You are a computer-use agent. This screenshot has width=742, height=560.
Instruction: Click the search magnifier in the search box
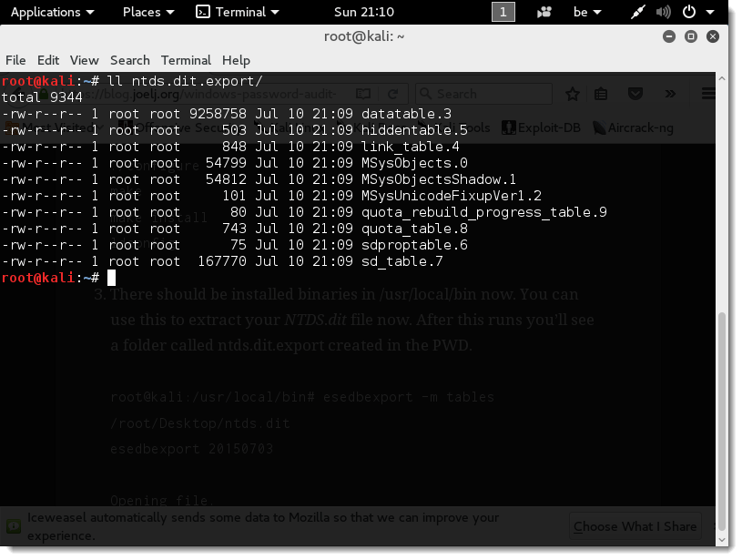[x=426, y=94]
